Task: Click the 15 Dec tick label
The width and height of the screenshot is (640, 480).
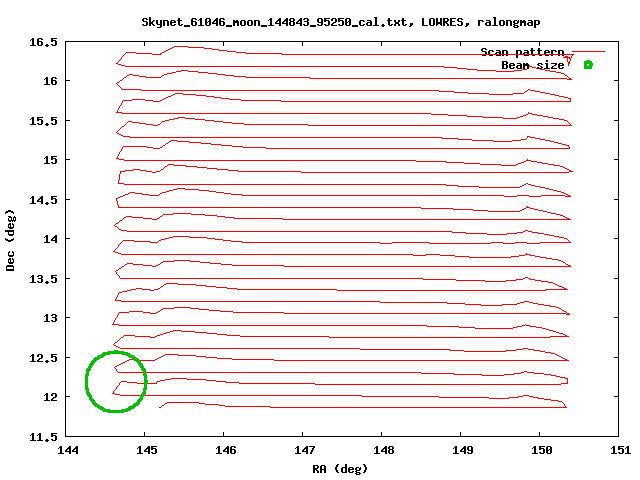Action: [x=50, y=160]
